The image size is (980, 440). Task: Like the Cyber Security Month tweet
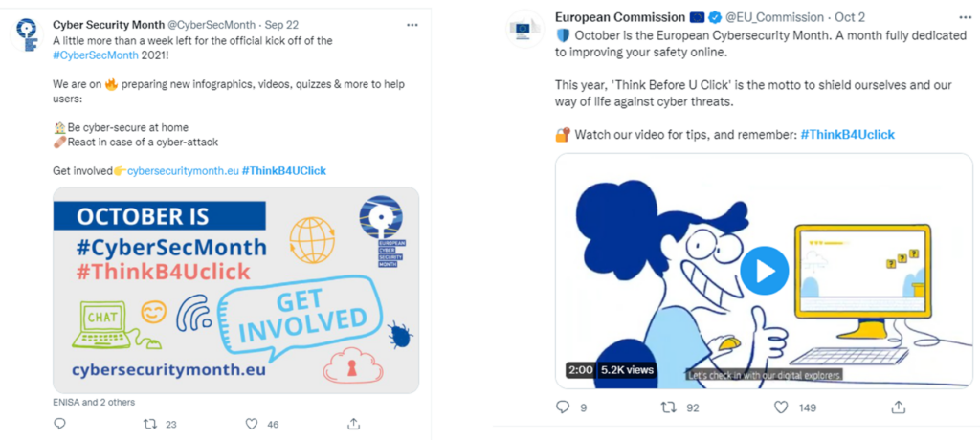[252, 425]
